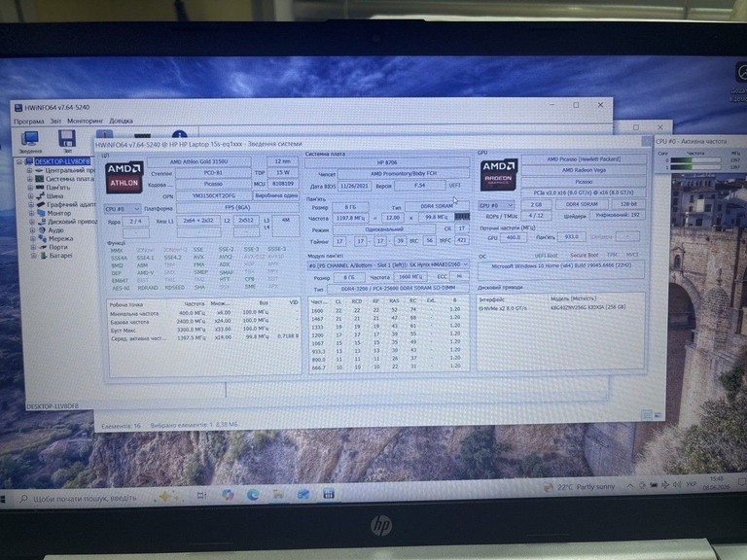Open the Windows Start button

pyautogui.click(x=3, y=499)
